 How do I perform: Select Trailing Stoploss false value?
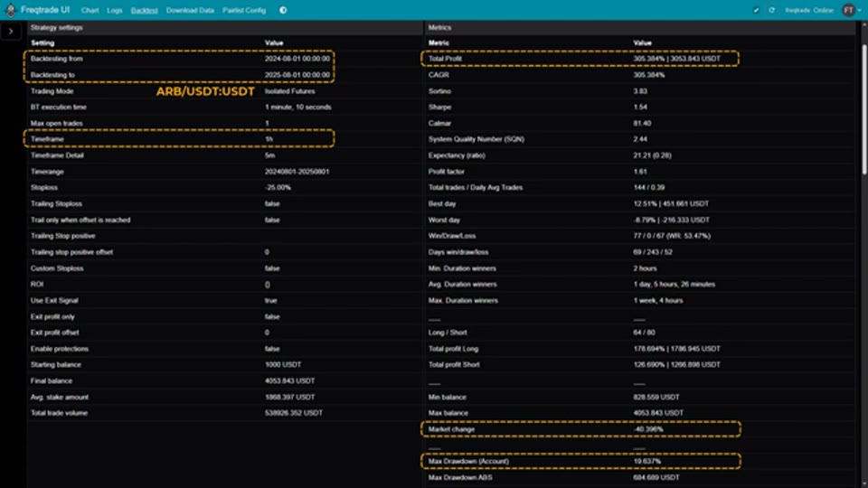click(272, 203)
